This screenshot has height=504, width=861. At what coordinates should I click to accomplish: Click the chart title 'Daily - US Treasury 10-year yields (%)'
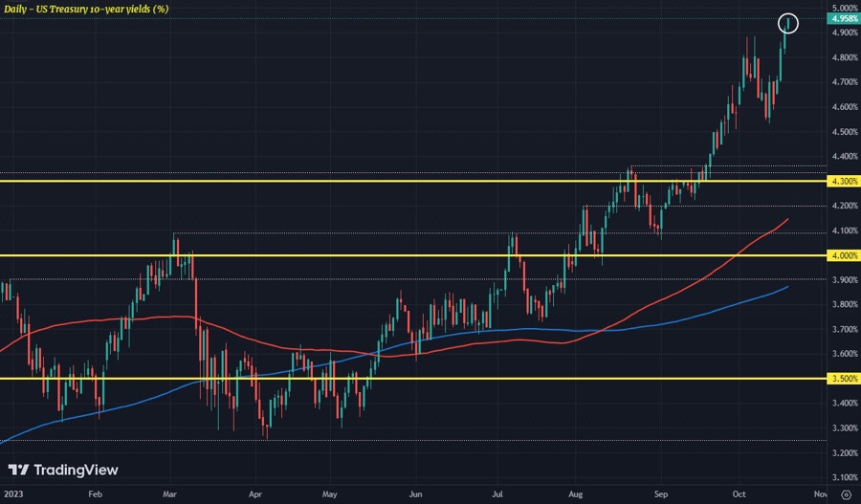pos(86,9)
